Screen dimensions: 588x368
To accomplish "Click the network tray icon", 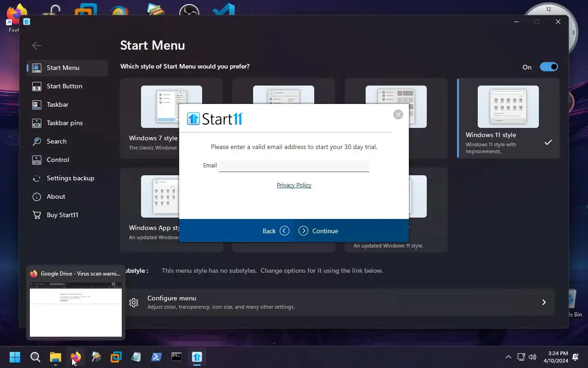I will click(x=521, y=357).
